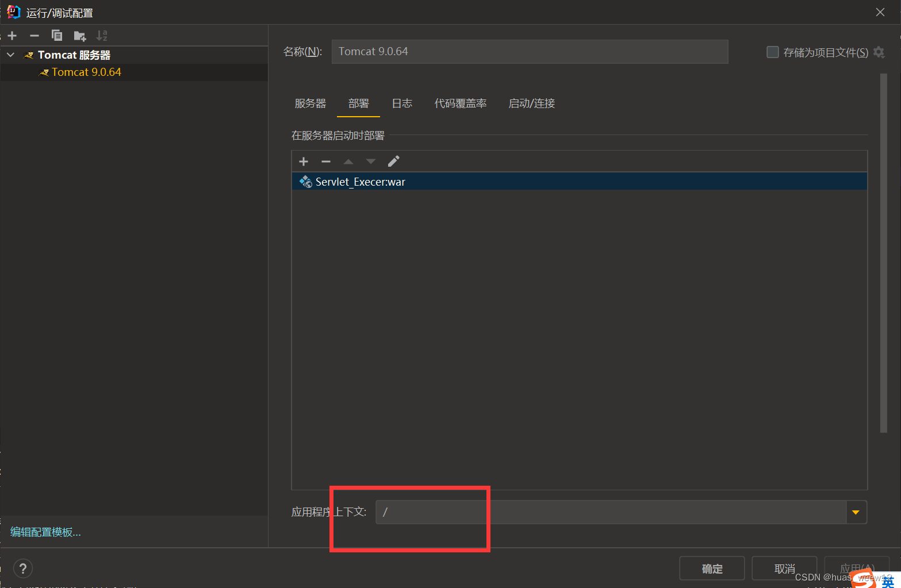Switch to the 日志 tab
The image size is (901, 588).
pos(402,103)
